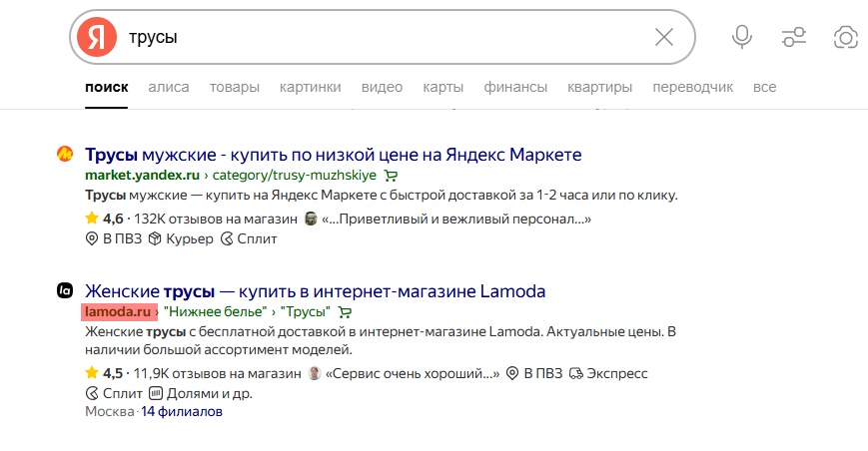Open 'category/trusy-muzhskiye' breadcrumb link
Screen dimensions: 868x451
[294, 176]
